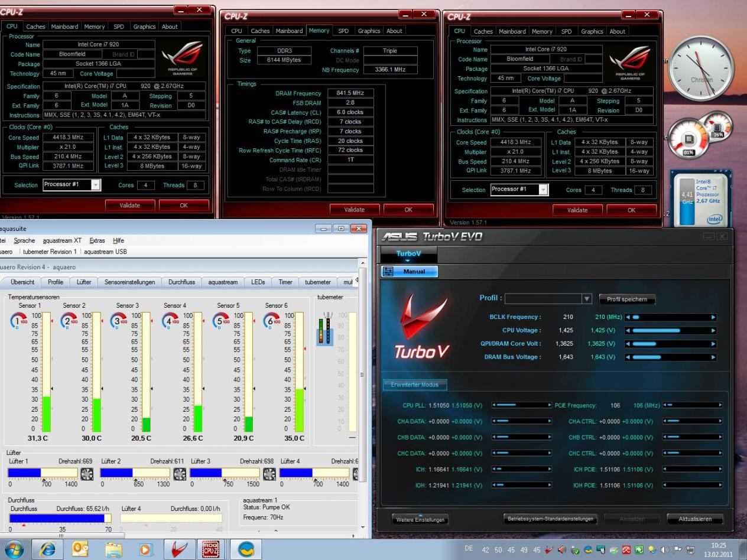The height and width of the screenshot is (560, 747).
Task: Click the DE language indicator in tray
Action: coord(469,549)
